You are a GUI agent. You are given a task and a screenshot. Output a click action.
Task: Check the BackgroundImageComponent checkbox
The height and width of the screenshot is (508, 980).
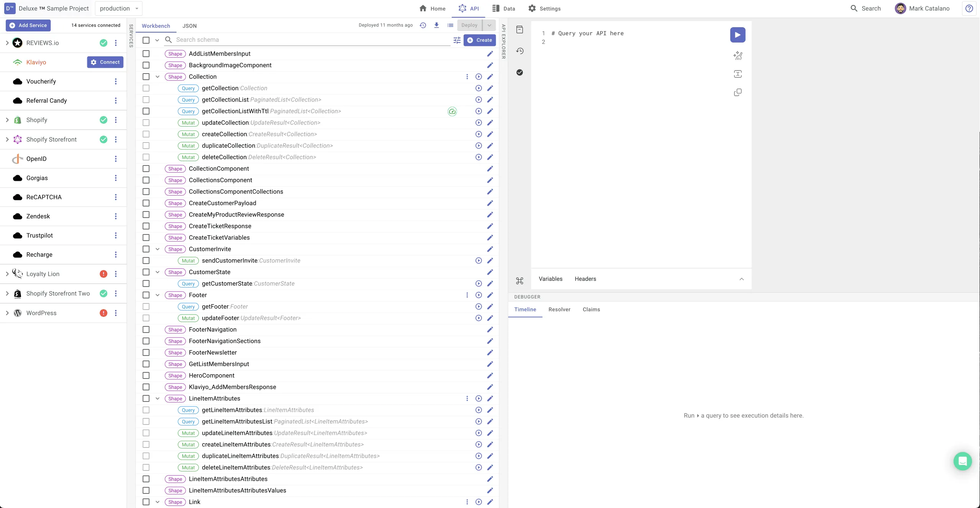pyautogui.click(x=146, y=65)
